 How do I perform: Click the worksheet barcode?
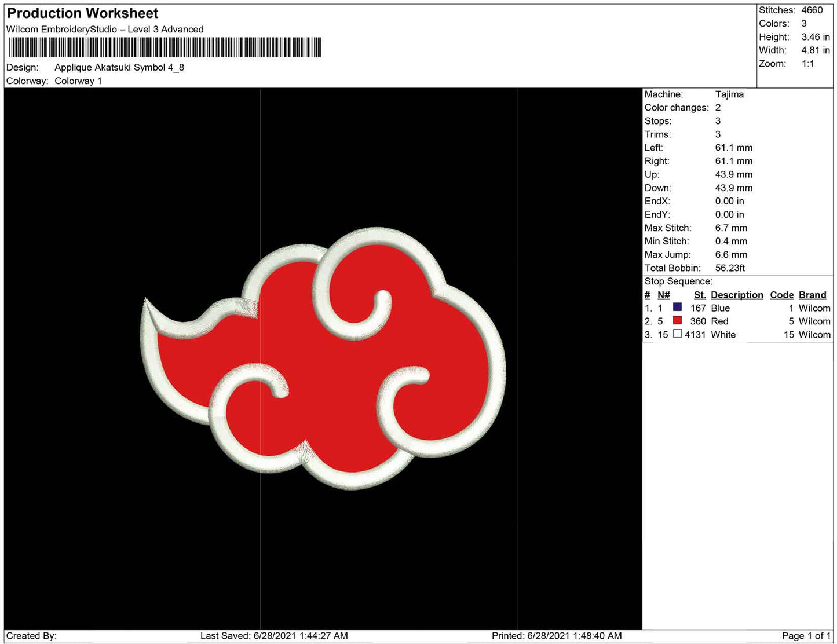coord(164,47)
